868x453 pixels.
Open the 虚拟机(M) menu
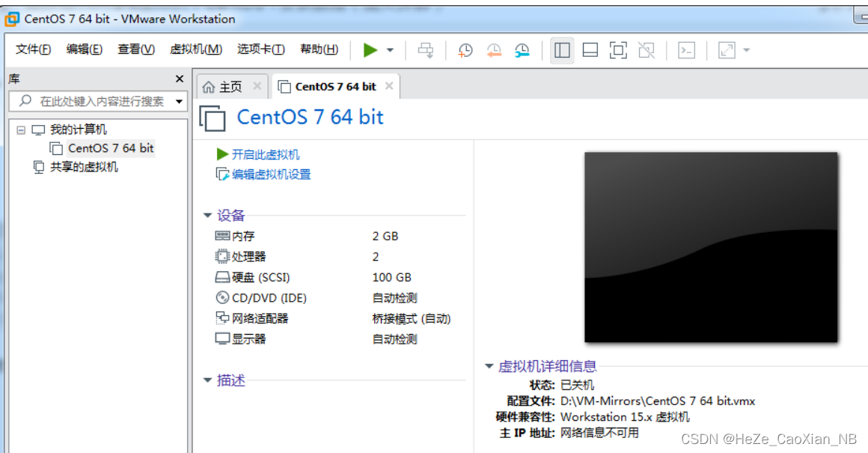[196, 49]
